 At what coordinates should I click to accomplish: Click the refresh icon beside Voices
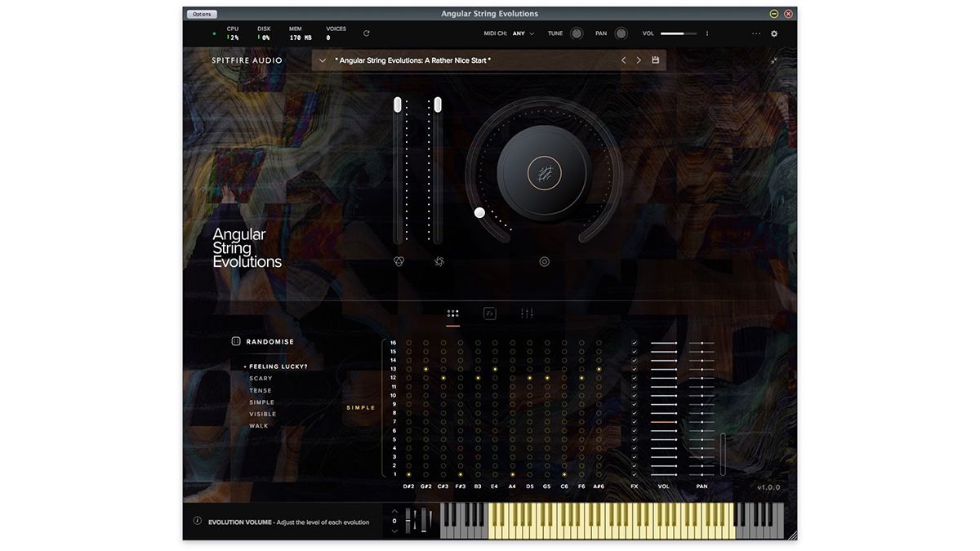tap(366, 33)
